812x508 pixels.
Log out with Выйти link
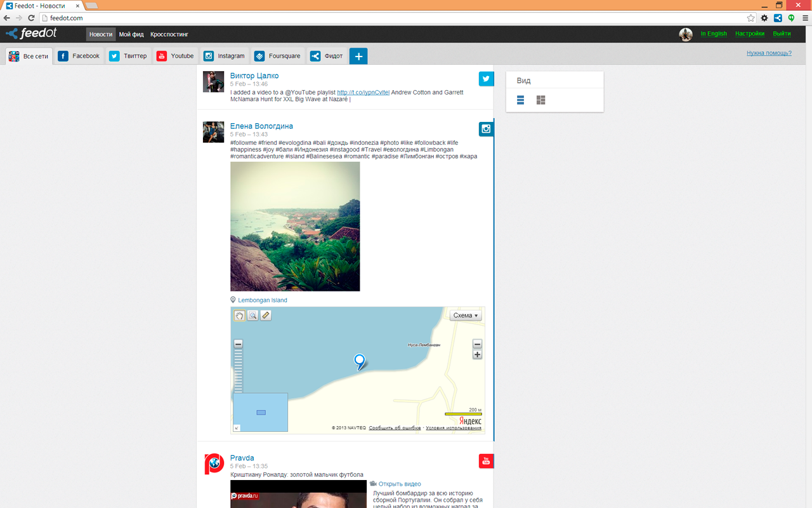782,34
